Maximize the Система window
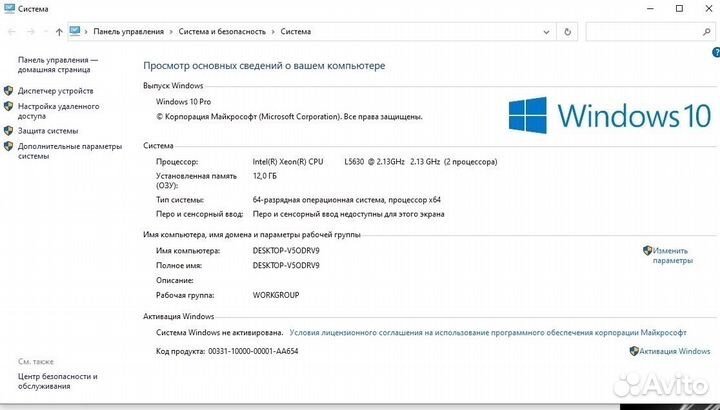 coord(680,9)
